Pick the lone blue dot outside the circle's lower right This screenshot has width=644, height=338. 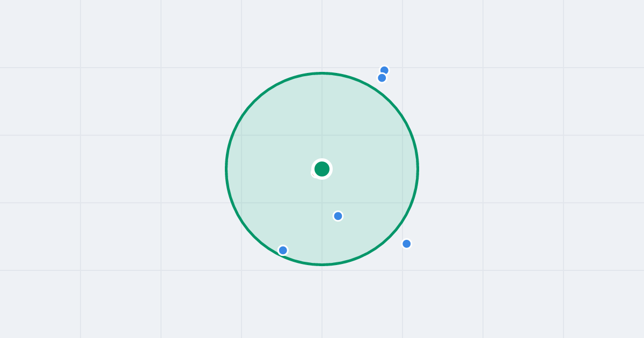pos(407,244)
